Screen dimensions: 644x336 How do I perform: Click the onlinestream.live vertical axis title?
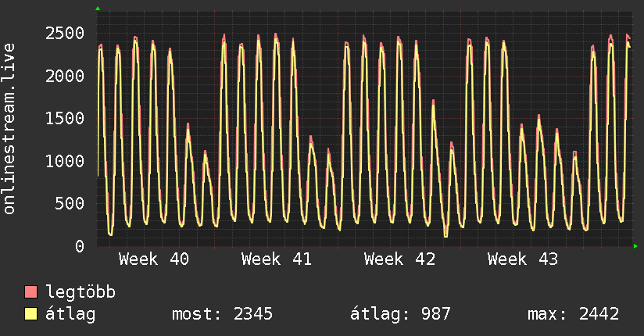[x=9, y=129]
